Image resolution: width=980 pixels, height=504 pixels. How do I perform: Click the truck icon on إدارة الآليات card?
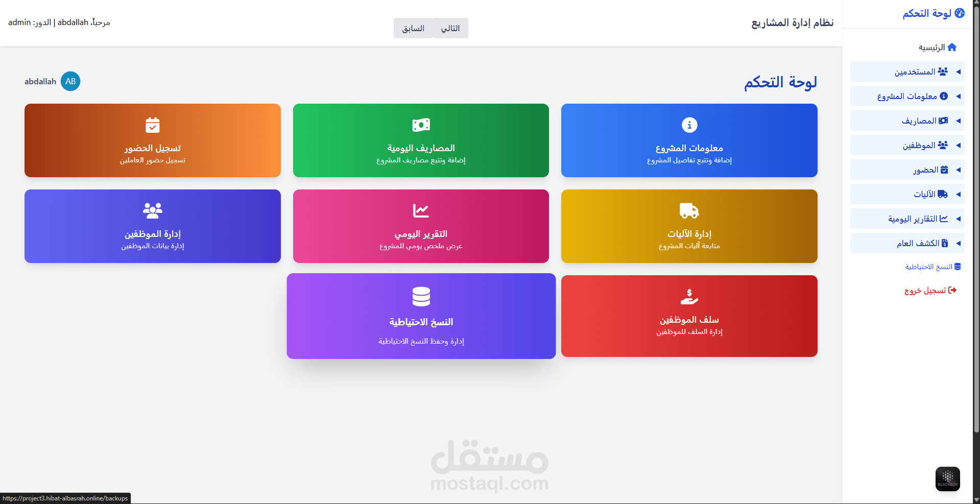pos(688,210)
